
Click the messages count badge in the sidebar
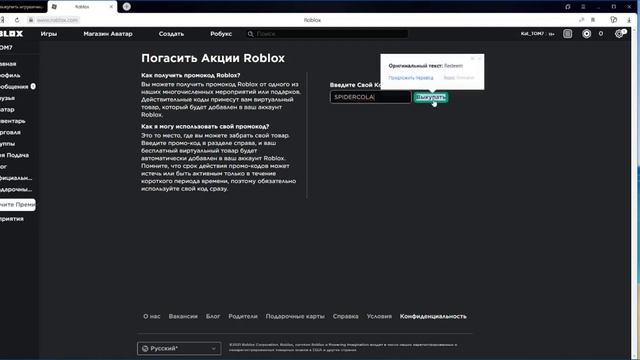coord(33,86)
